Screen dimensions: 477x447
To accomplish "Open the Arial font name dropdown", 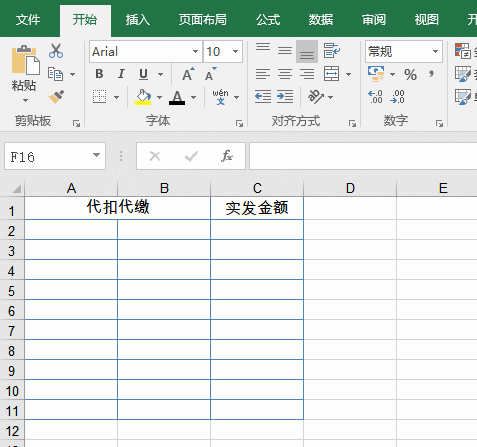I will point(195,51).
